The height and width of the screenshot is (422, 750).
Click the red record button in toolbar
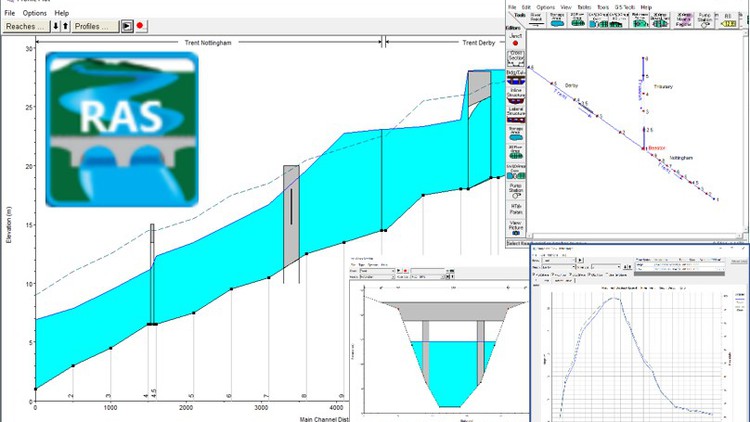[x=140, y=25]
